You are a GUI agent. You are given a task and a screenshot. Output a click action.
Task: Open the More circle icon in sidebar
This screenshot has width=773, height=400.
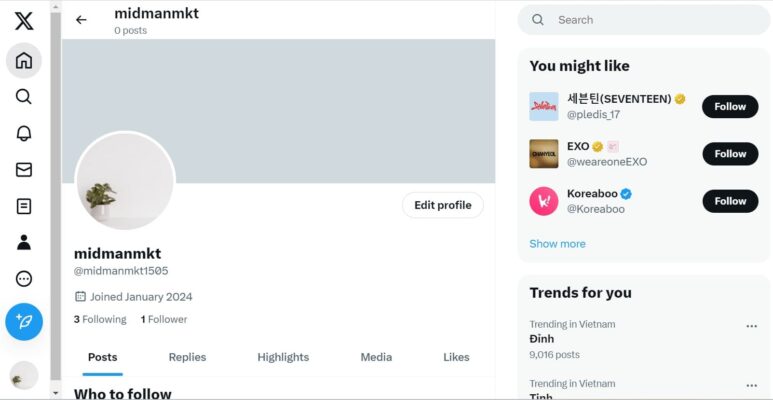coord(24,279)
